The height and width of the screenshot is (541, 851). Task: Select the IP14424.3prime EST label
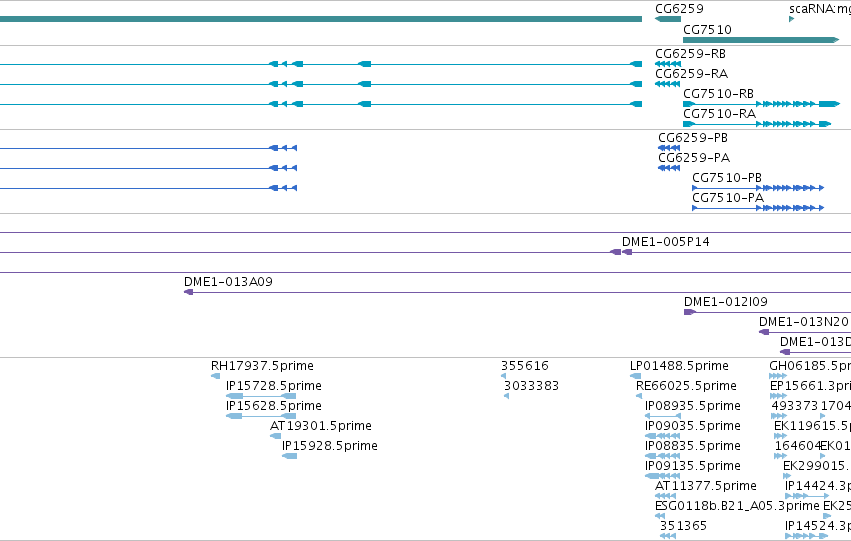[818, 486]
